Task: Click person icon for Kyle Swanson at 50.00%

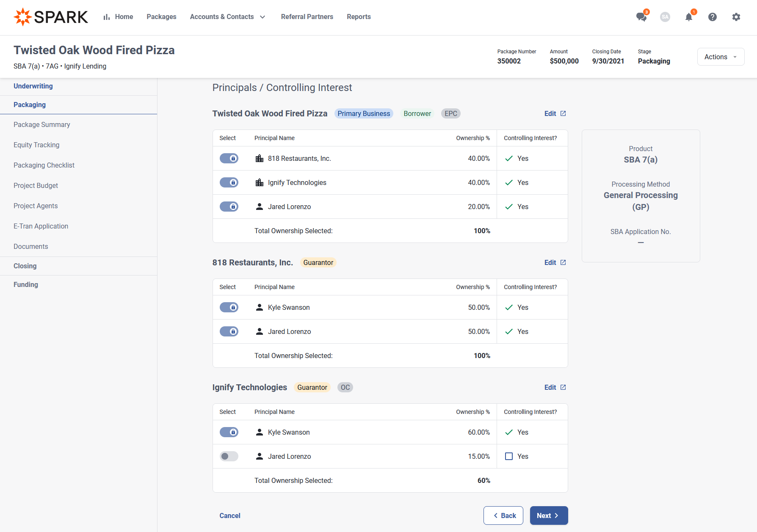Action: (260, 307)
